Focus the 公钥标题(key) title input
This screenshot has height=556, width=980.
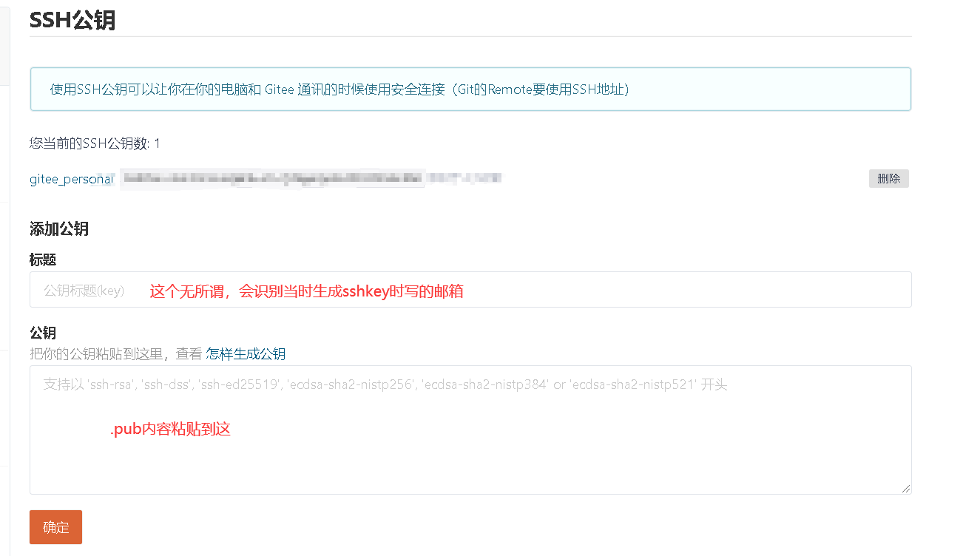click(470, 290)
